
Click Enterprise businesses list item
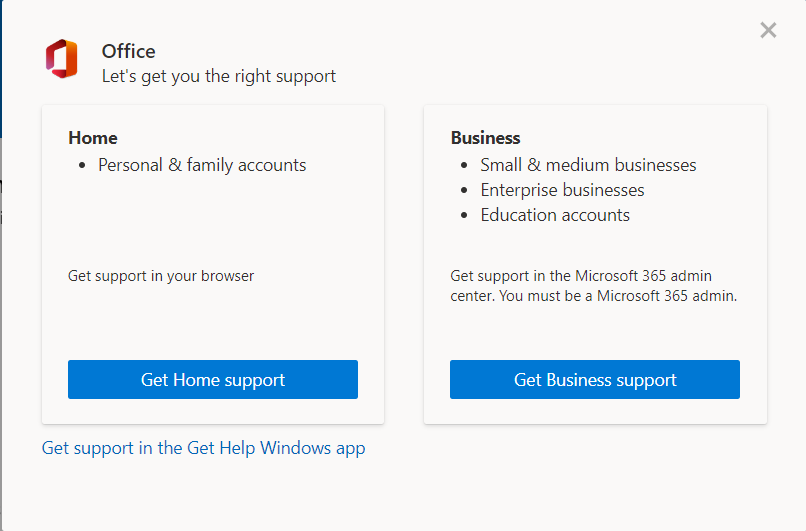(562, 190)
